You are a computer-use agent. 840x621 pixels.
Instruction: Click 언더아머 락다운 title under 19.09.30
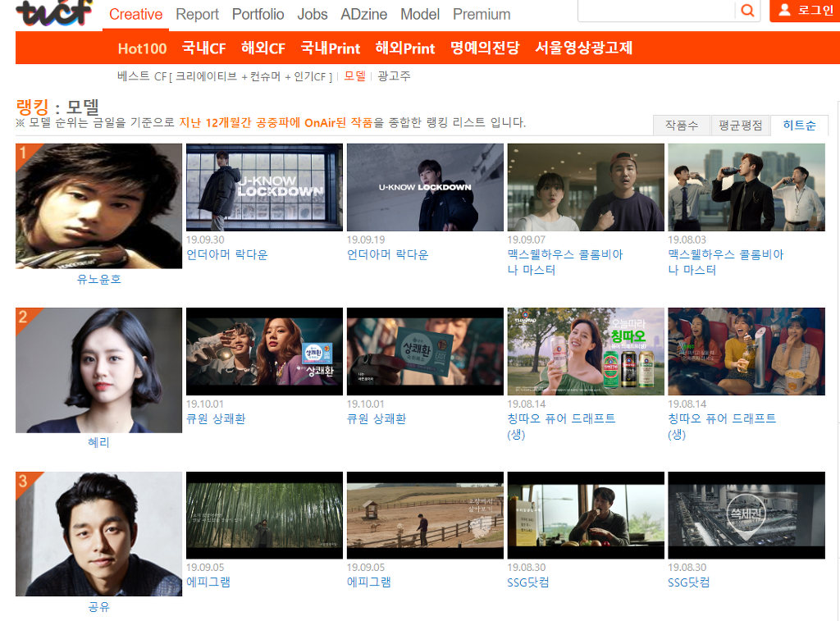[x=226, y=254]
